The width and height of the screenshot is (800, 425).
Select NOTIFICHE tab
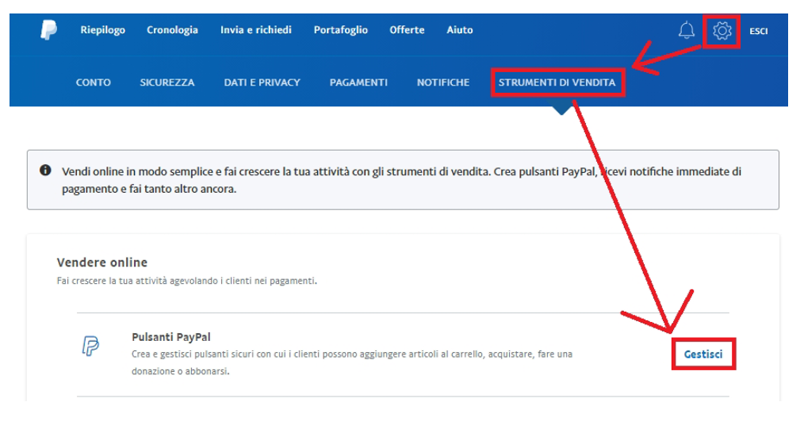[443, 83]
